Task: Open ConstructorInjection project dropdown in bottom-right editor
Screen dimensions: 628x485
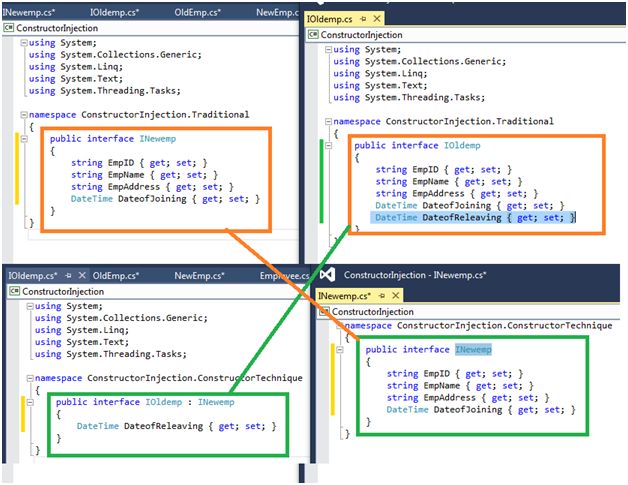Action: [x=372, y=312]
